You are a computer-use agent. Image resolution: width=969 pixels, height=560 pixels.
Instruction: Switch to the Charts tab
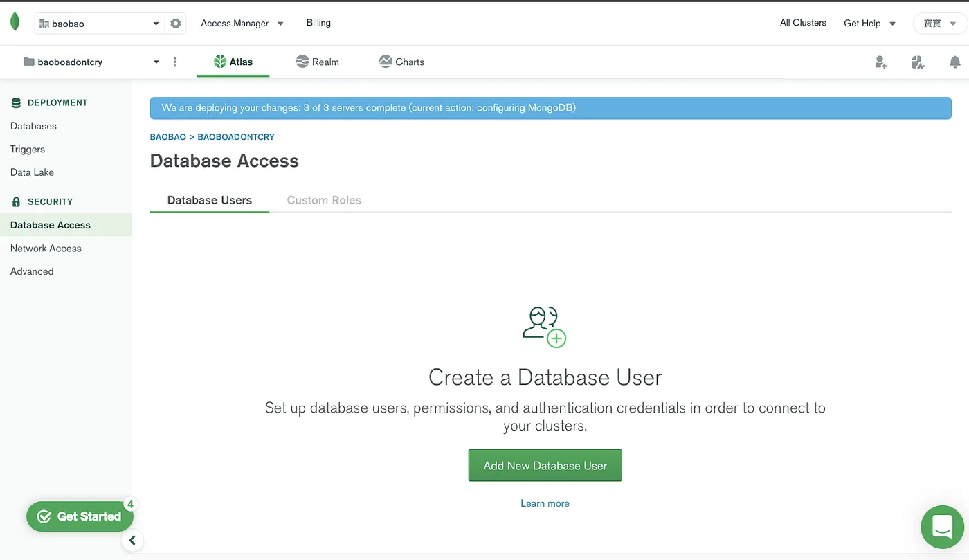point(401,62)
